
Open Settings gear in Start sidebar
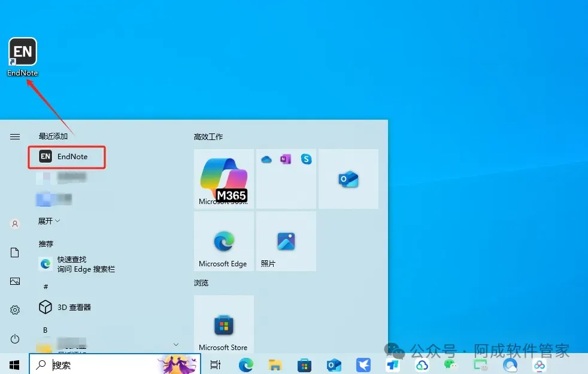pos(15,310)
